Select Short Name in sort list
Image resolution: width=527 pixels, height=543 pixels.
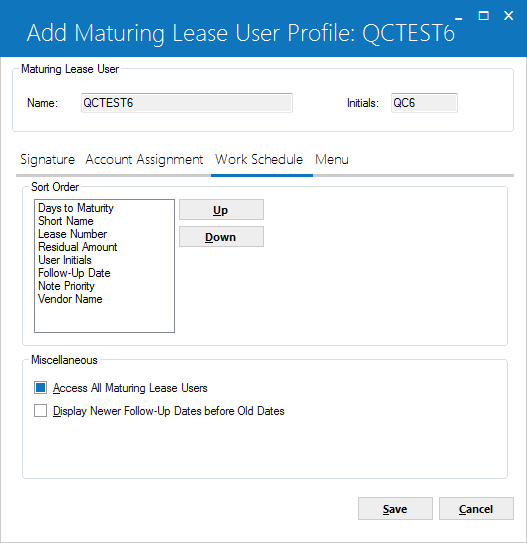click(66, 221)
